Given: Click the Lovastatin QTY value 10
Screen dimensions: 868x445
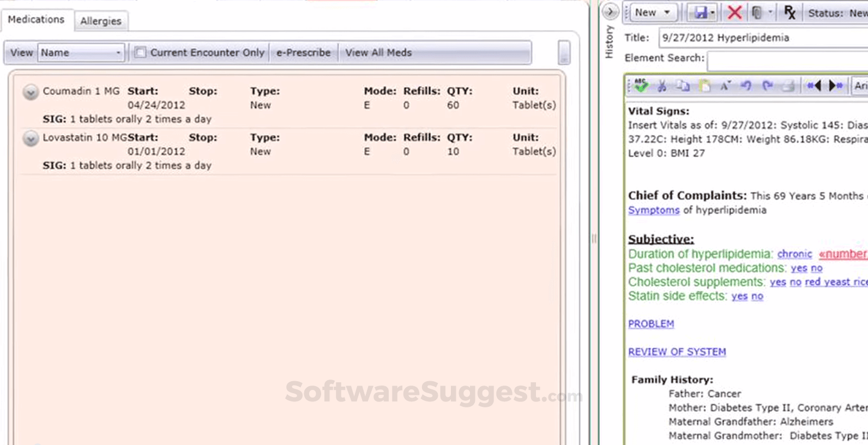Looking at the screenshot, I should coord(453,151).
